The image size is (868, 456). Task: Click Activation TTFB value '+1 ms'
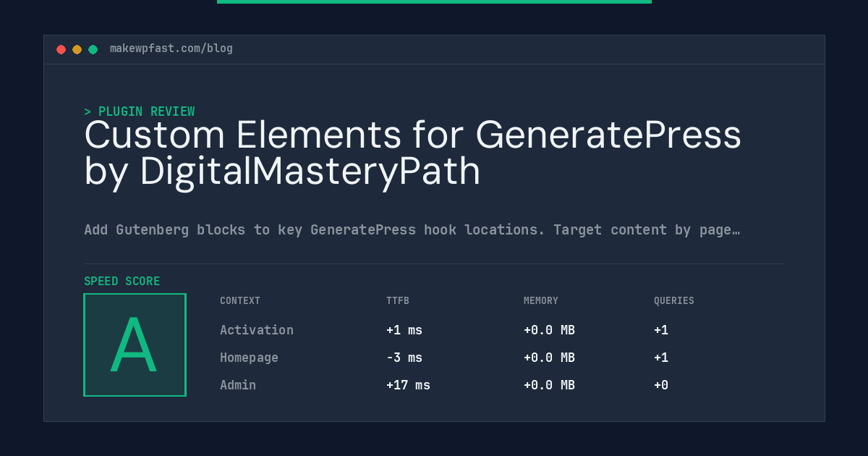[x=404, y=330]
